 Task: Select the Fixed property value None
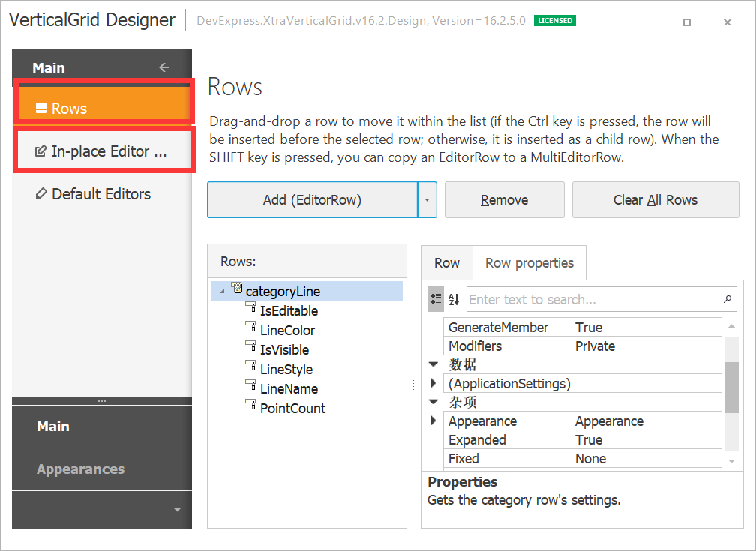(x=646, y=459)
